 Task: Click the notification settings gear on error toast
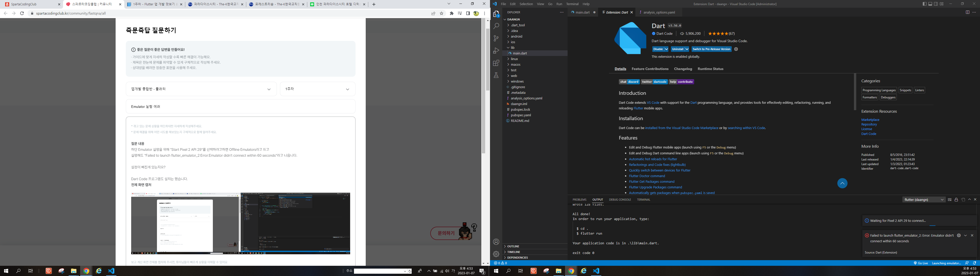(x=959, y=236)
